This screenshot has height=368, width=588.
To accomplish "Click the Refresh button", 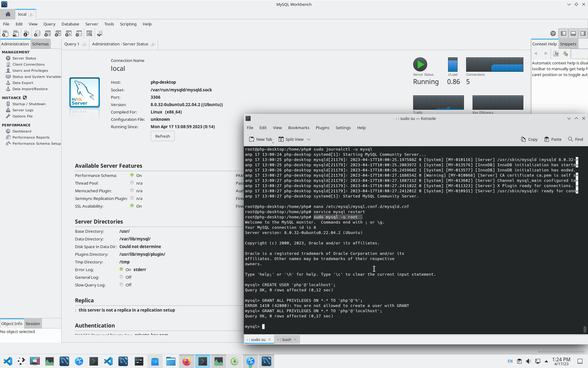I will (x=162, y=136).
